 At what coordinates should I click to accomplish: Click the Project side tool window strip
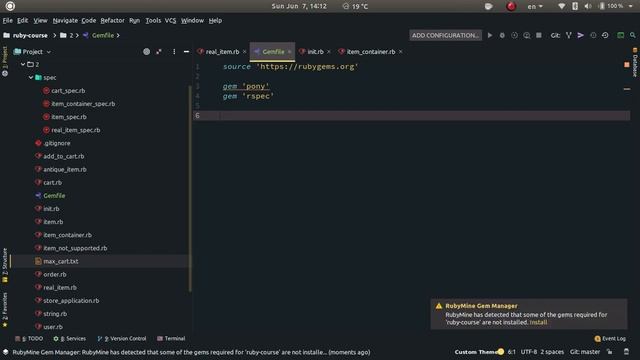click(x=5, y=62)
